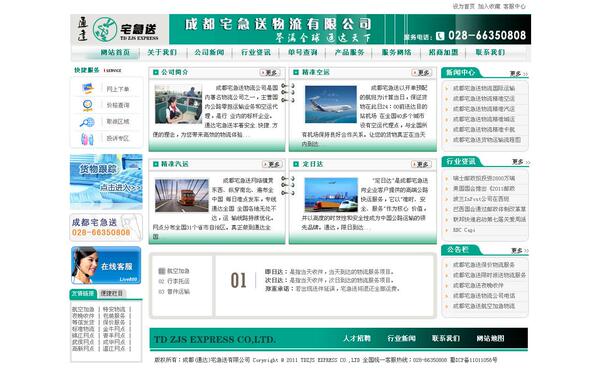The height and width of the screenshot is (368, 600).
Task: Click 航空加急 in the bottom-left link list
Action: click(83, 309)
